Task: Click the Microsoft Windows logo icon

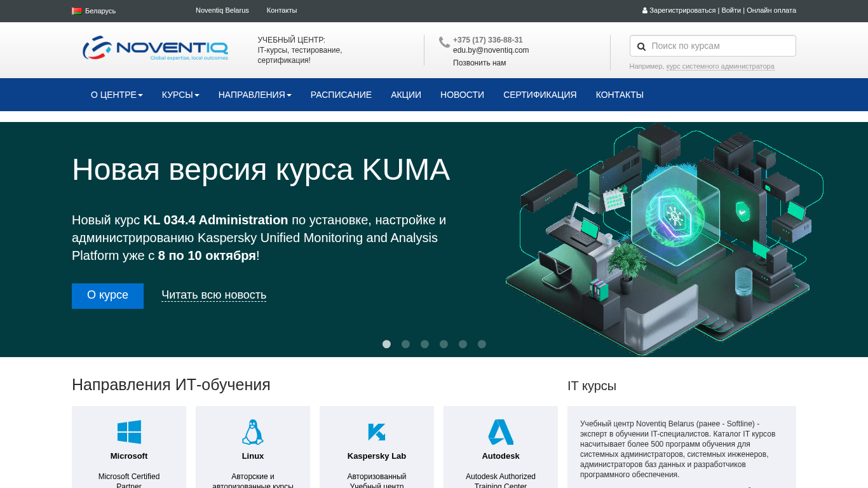Action: tap(129, 432)
